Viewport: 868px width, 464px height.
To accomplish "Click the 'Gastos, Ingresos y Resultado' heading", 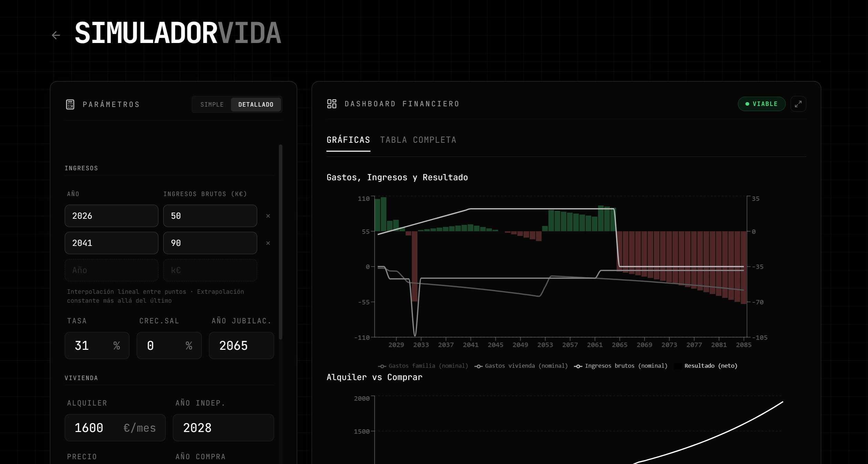I will point(397,177).
